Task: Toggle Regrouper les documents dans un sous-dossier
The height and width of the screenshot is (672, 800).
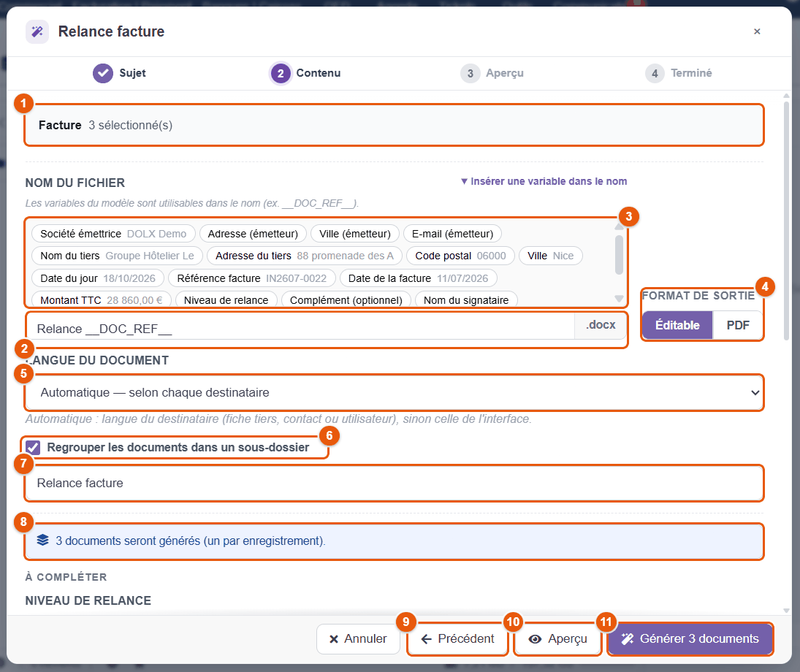Action: (33, 448)
